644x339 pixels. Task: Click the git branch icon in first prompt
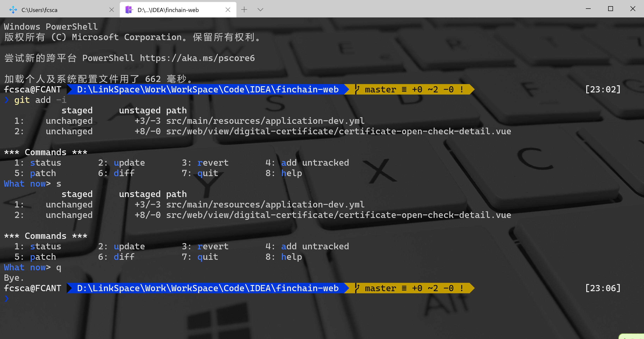point(357,89)
